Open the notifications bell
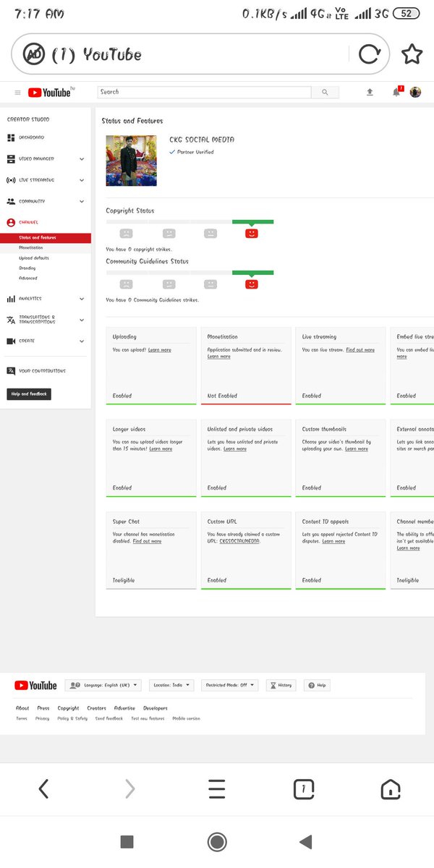 [396, 92]
